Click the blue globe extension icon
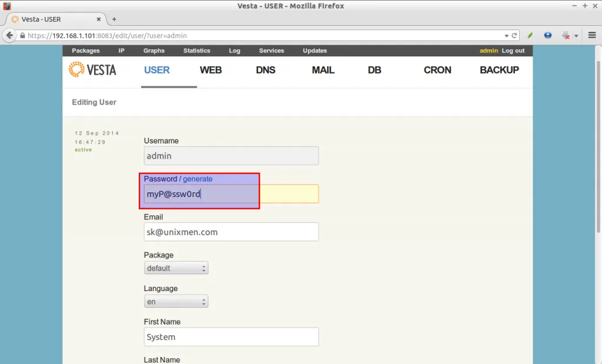This screenshot has width=602, height=364. click(548, 35)
